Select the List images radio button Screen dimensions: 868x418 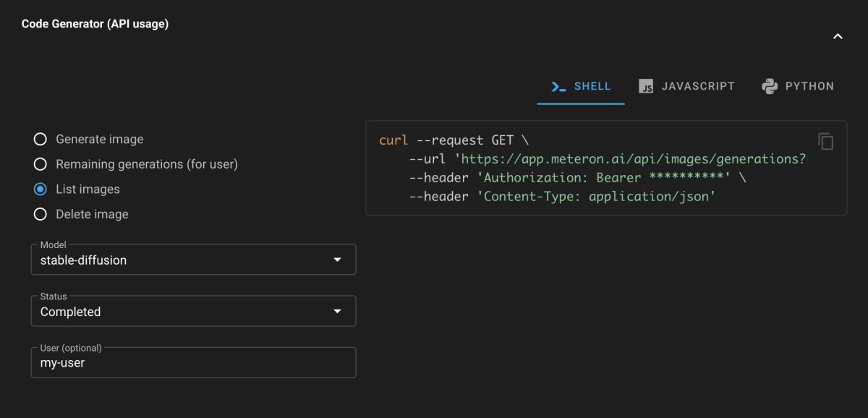41,189
